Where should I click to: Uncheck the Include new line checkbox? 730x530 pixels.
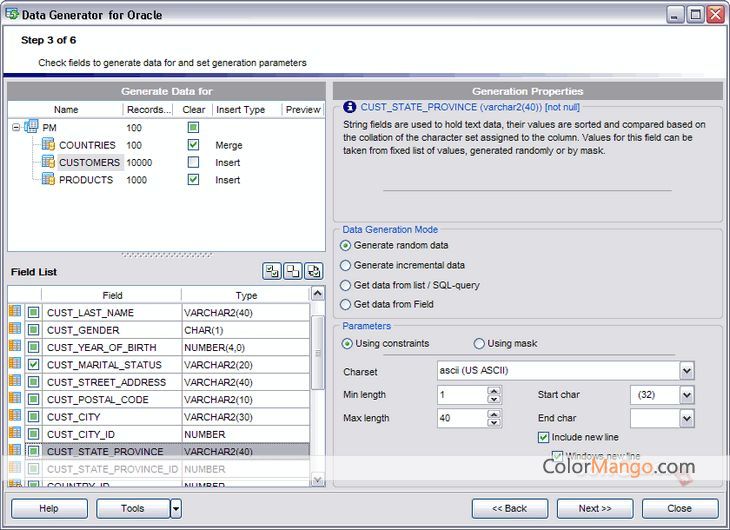click(x=543, y=437)
